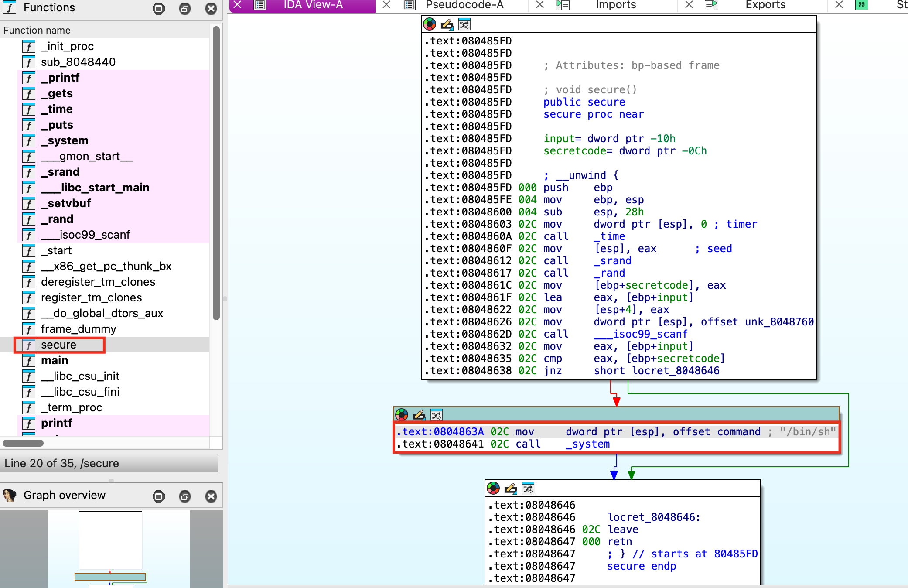Select the _puts function row

coord(105,125)
